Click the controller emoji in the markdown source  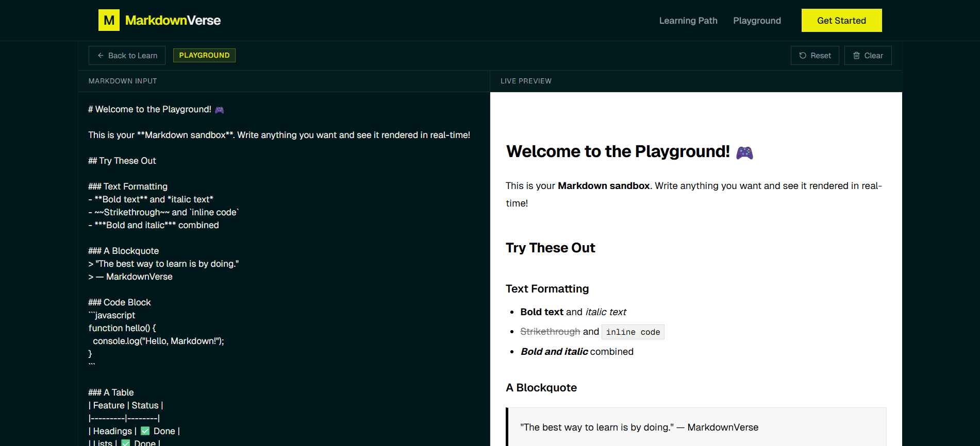(220, 110)
